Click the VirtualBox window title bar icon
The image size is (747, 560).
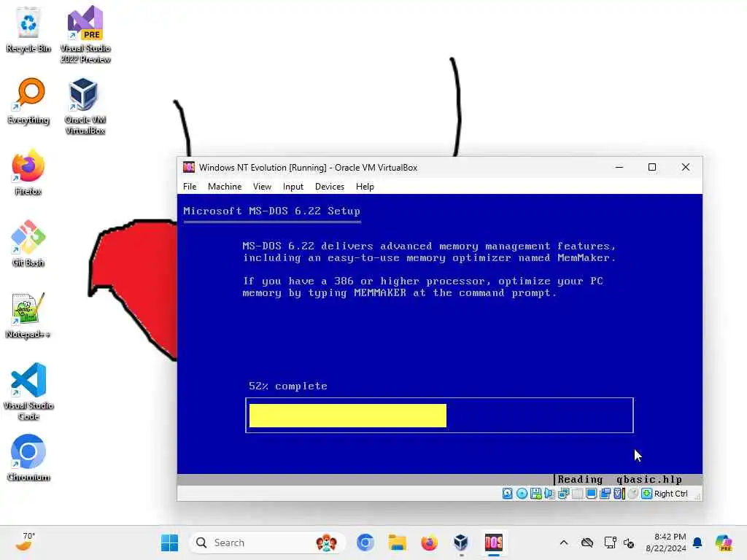(189, 167)
